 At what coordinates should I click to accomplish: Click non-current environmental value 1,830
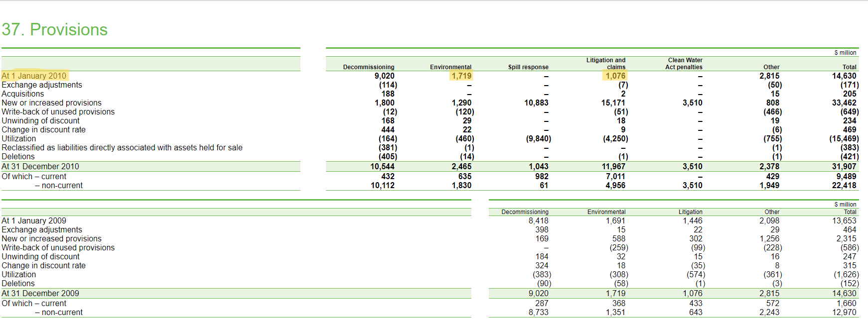tap(461, 185)
